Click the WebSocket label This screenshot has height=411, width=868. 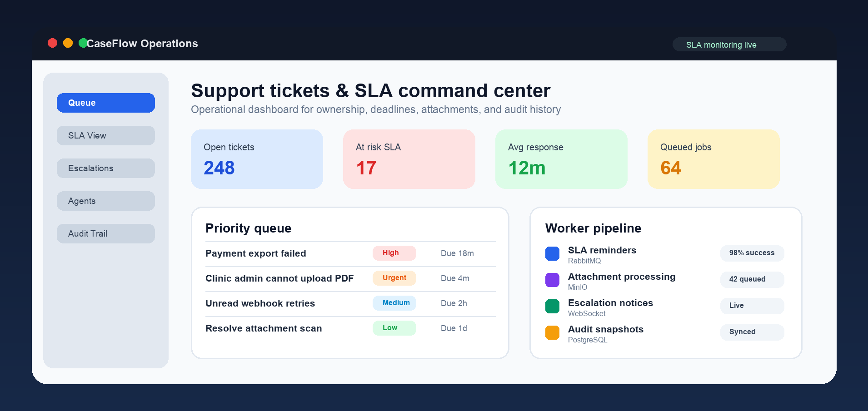[587, 313]
